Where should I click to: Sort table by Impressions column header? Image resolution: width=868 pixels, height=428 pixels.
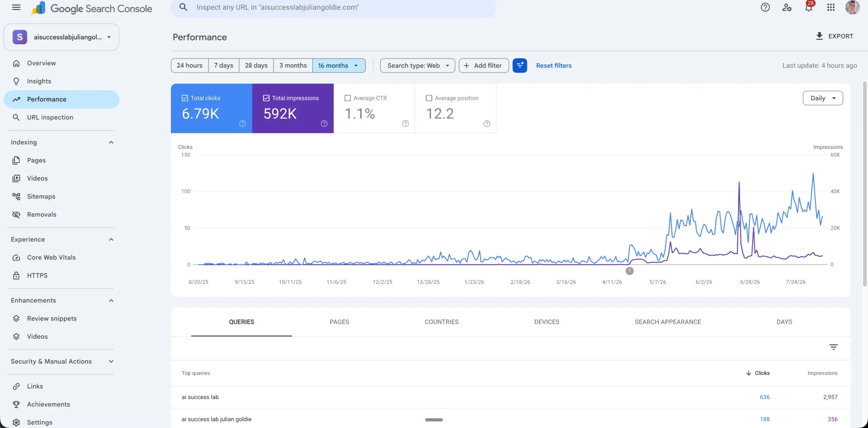coord(822,373)
